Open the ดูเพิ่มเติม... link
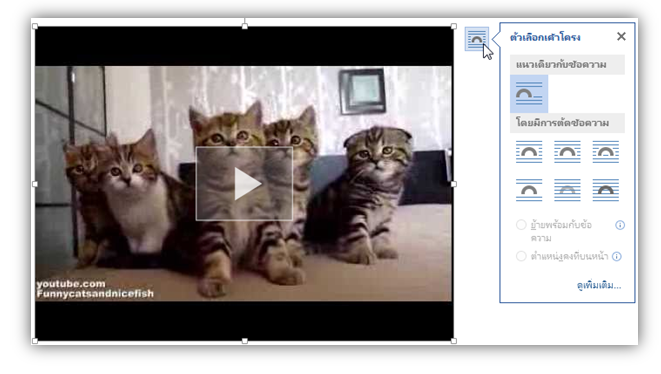This screenshot has width=661, height=374. 599,285
